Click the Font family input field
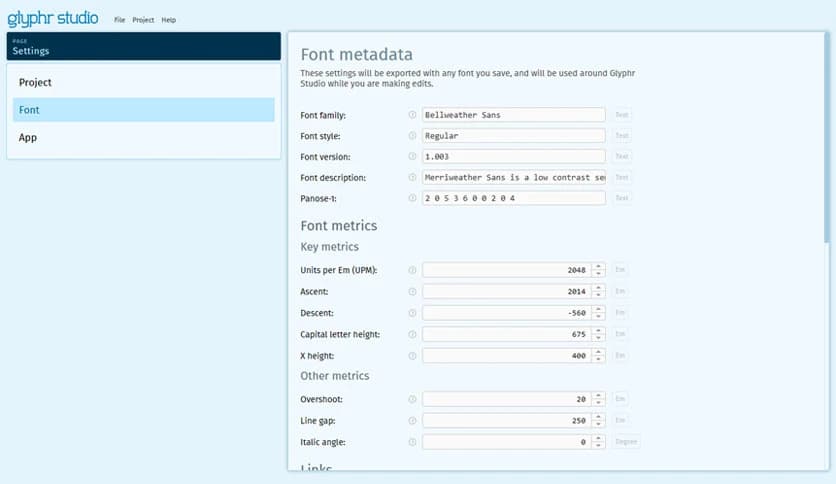The image size is (836, 484). [513, 115]
